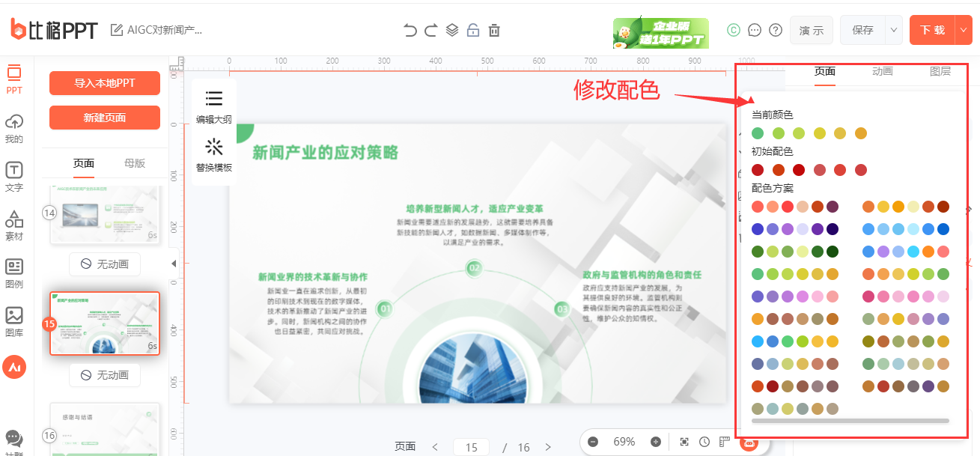Screen dimensions: 980x456
Task: Click fullscreen fit icon at bottom bar
Action: [x=684, y=442]
